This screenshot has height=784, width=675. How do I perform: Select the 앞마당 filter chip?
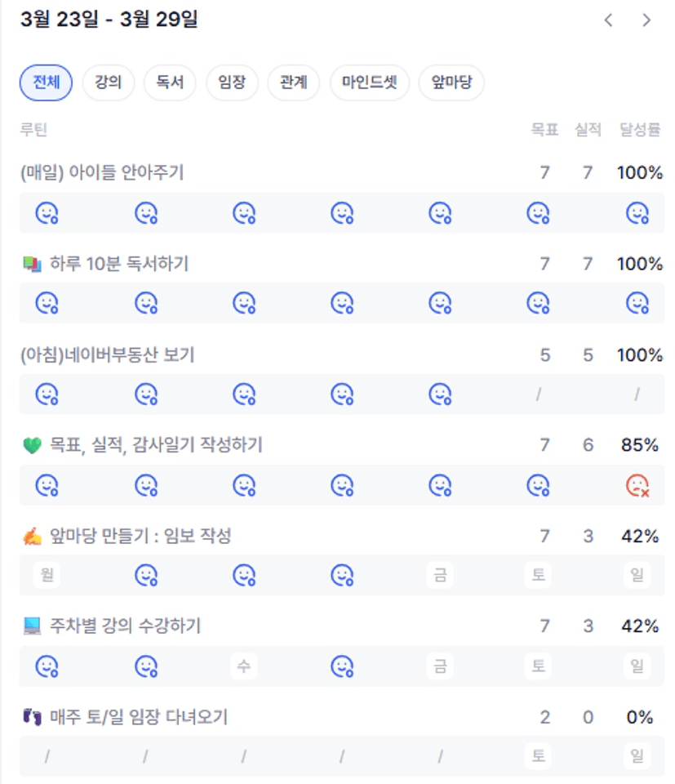pyautogui.click(x=451, y=82)
